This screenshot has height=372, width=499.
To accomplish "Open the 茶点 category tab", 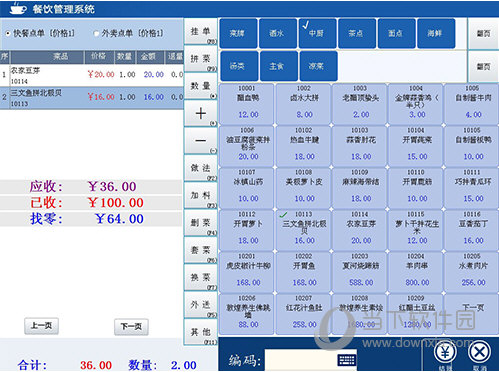I will coord(357,33).
